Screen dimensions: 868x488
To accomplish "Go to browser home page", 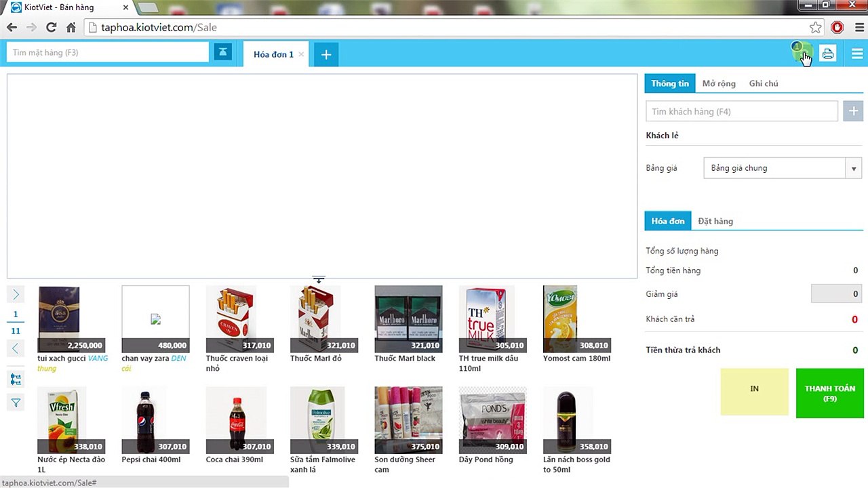I will (x=71, y=28).
